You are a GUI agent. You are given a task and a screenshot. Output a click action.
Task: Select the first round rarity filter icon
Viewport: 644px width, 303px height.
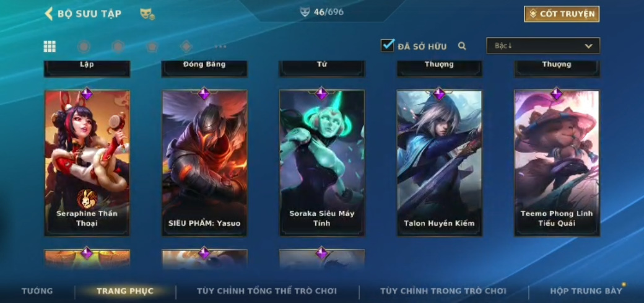click(84, 46)
